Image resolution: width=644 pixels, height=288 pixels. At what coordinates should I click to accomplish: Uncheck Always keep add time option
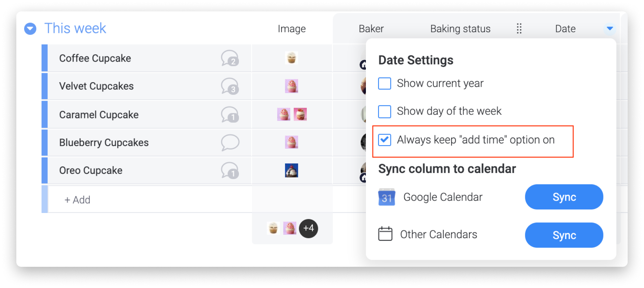pos(385,140)
